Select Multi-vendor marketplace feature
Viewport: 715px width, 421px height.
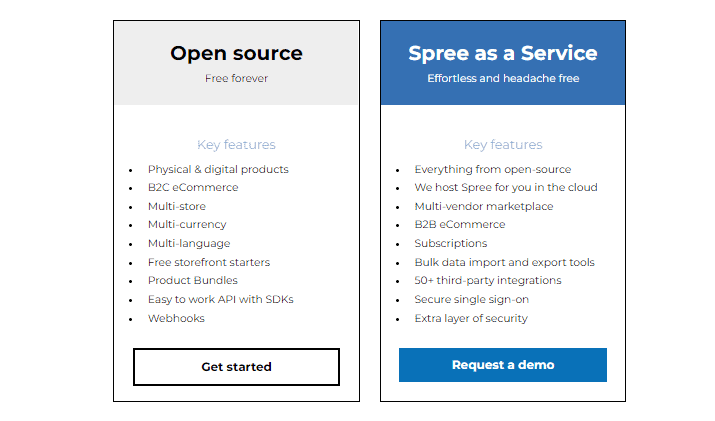coord(484,206)
